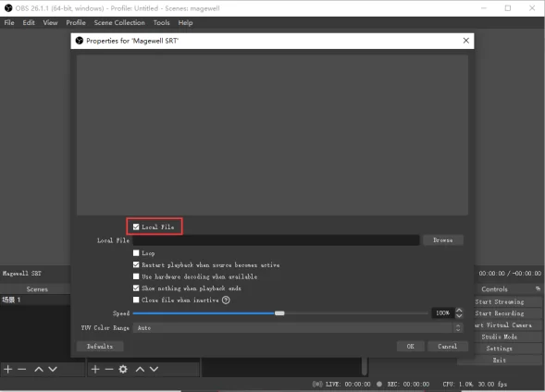Select scene '场景 1' in Scenes list
Image resolution: width=545 pixels, height=392 pixels.
pos(35,300)
